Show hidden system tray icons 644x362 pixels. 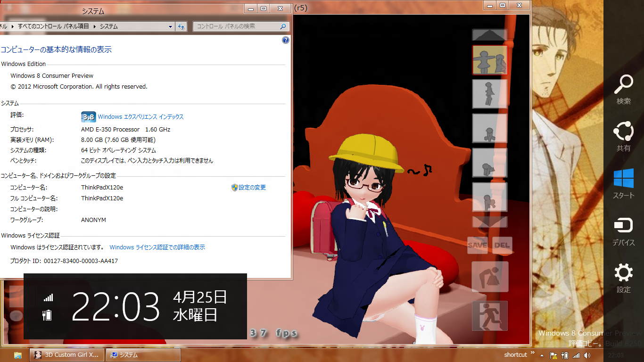[542, 355]
